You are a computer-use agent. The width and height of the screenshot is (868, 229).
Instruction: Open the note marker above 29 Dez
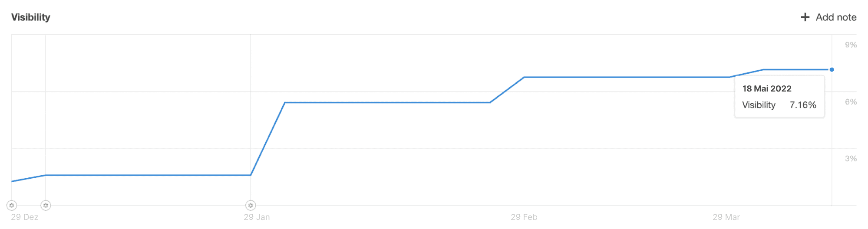pyautogui.click(x=12, y=205)
